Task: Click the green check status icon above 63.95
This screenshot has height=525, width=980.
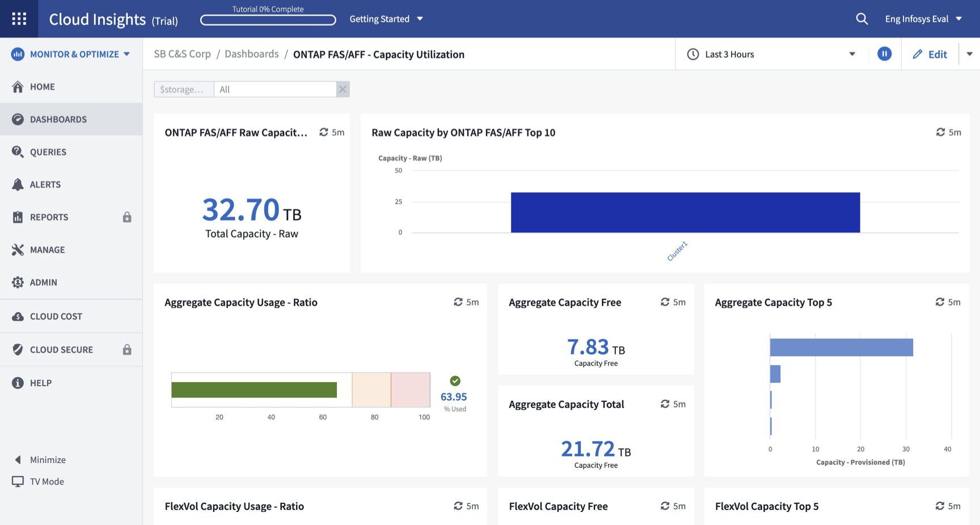Action: point(455,381)
